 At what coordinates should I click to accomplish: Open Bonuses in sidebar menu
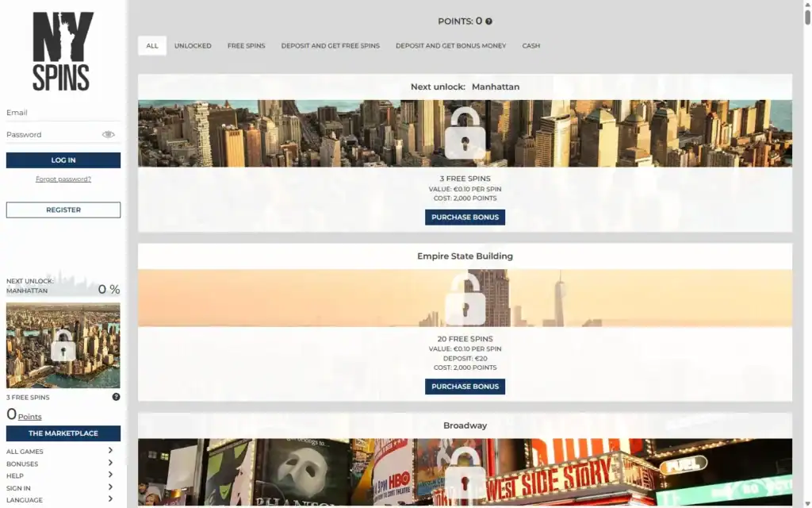point(22,464)
